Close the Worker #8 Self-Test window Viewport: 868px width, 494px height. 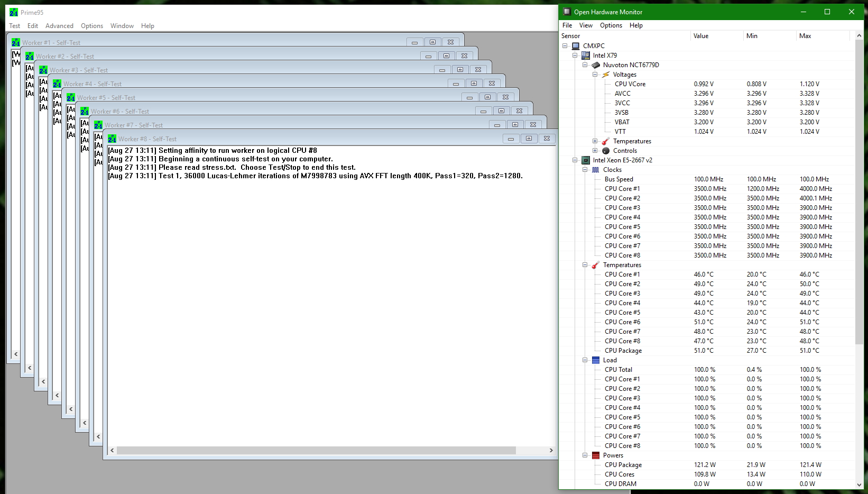[x=547, y=139]
